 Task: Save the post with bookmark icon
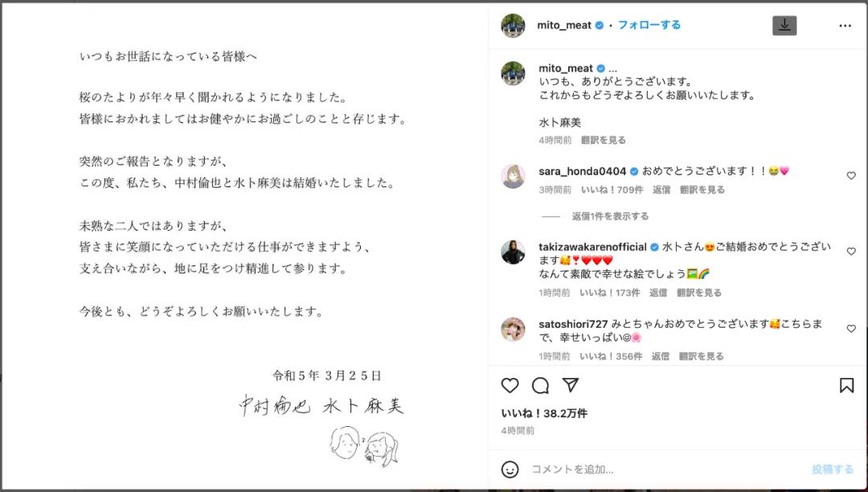point(846,385)
